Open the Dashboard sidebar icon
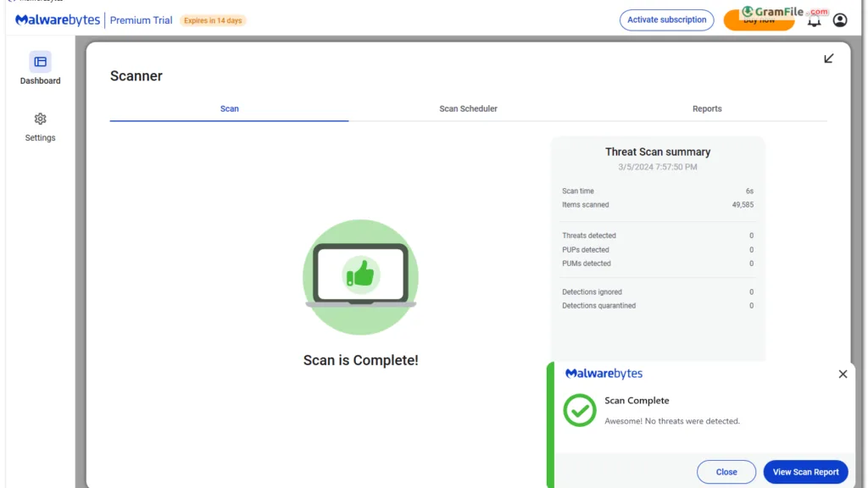This screenshot has width=868, height=488. [x=40, y=62]
